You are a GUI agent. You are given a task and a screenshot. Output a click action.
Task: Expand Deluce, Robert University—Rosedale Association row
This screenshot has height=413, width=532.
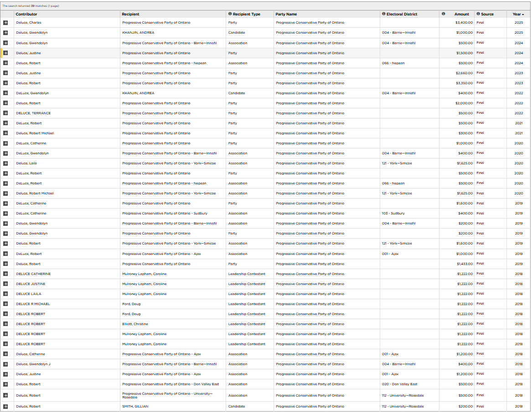(x=5, y=395)
